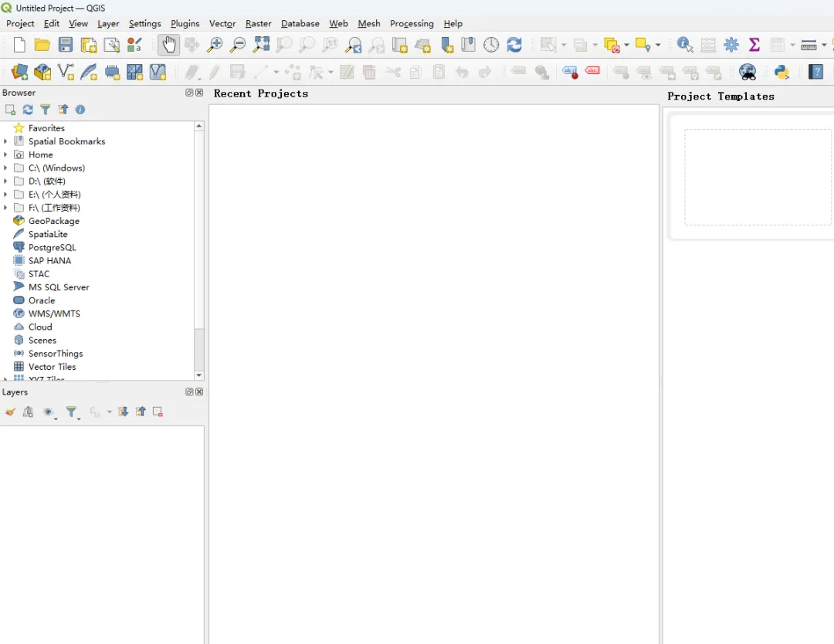Click the Help Contents question-mark icon
This screenshot has width=834, height=644.
coord(815,72)
